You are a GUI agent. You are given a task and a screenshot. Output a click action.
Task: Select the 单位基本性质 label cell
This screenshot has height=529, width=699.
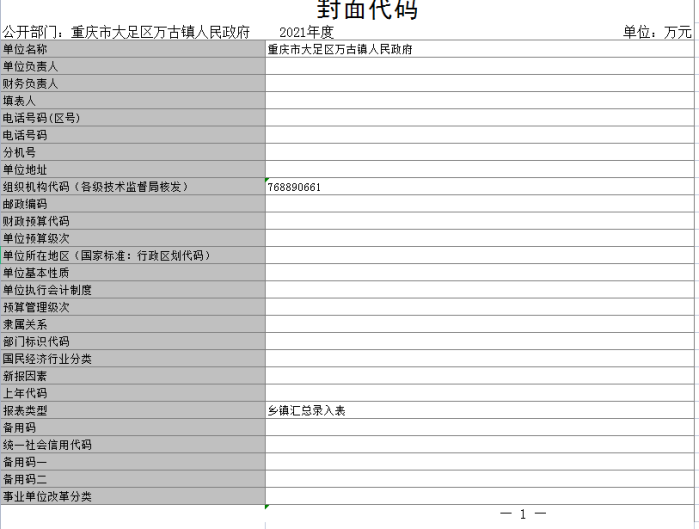tap(133, 273)
